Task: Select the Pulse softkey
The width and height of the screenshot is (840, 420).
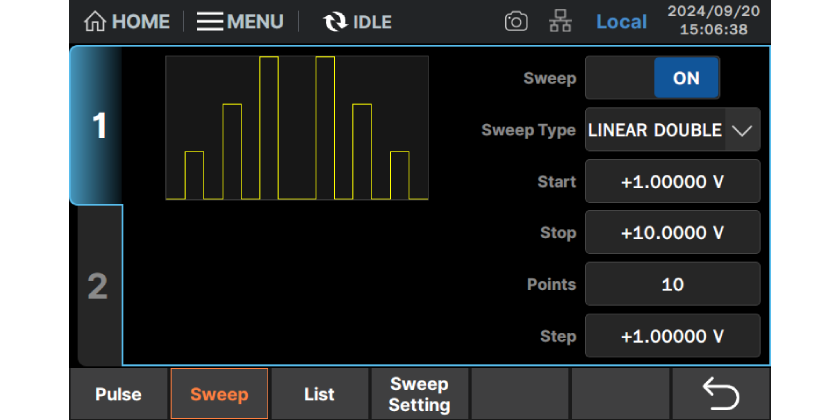Action: (118, 394)
